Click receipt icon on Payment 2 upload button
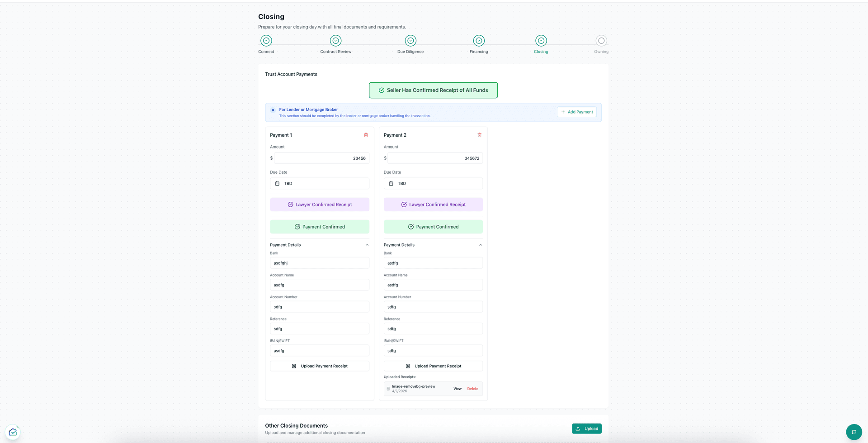The height and width of the screenshot is (443, 868). point(408,366)
